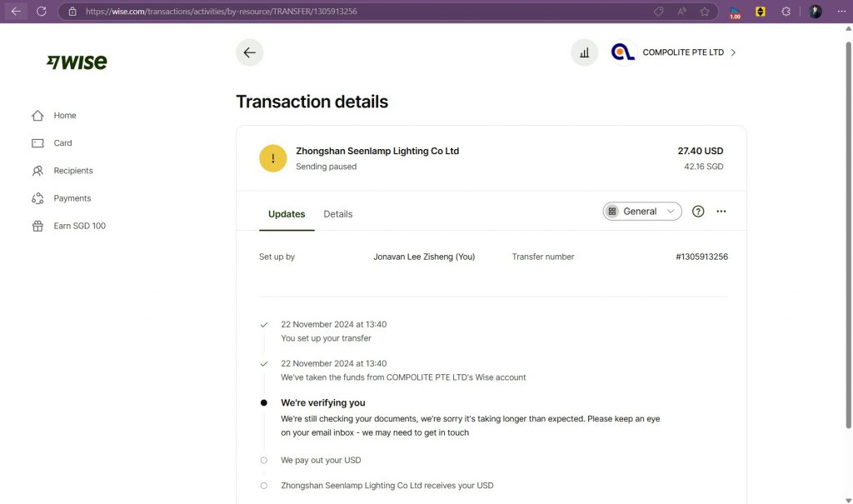Go to Card section

pyautogui.click(x=62, y=143)
